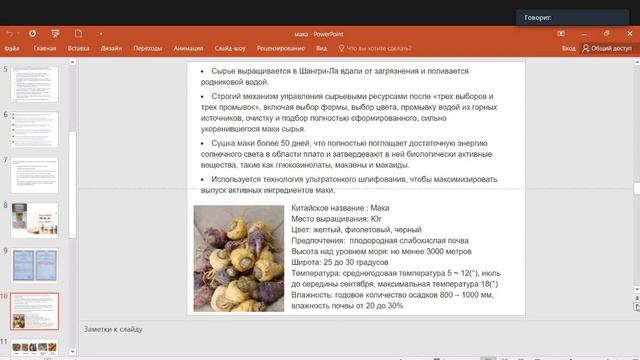This screenshot has width=640, height=360.
Task: Switch to the Вставка ribbon tab
Action: click(x=78, y=48)
